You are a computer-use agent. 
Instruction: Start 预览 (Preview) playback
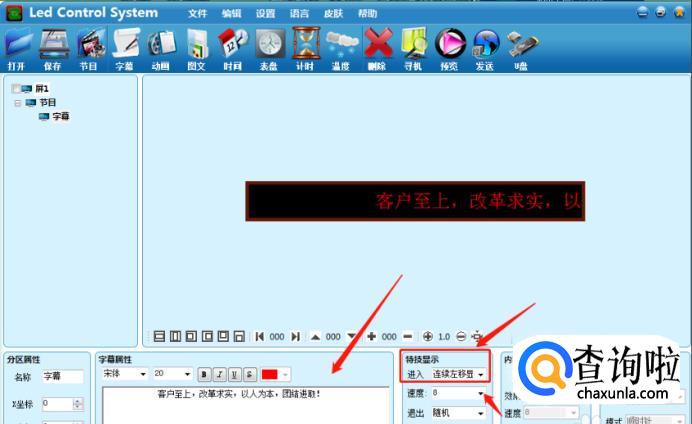(450, 44)
